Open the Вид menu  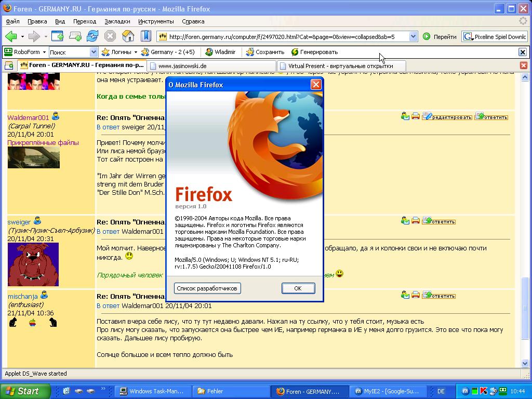click(x=60, y=21)
